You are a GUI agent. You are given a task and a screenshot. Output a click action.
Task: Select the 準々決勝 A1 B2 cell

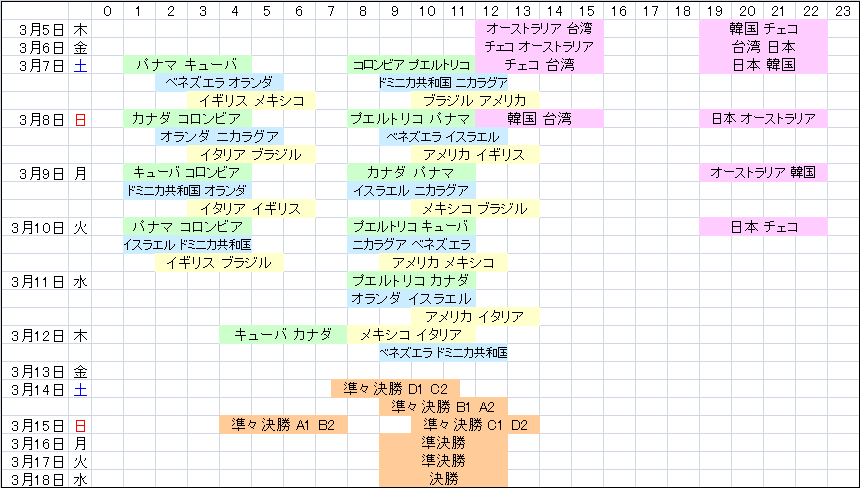coord(283,425)
